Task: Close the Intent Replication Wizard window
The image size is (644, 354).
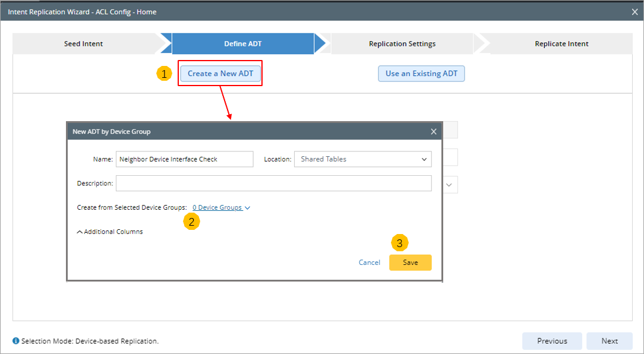Action: pyautogui.click(x=634, y=12)
